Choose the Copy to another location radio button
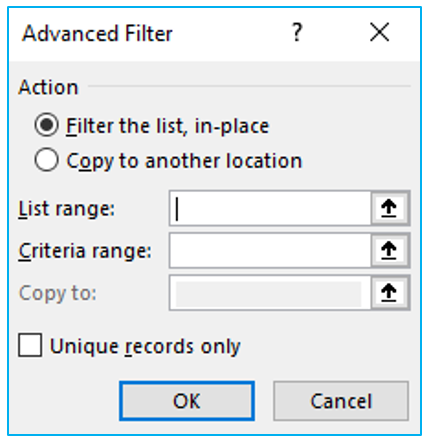This screenshot has height=444, width=429. click(x=47, y=160)
